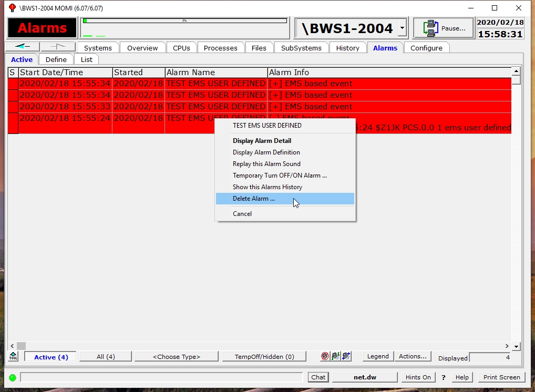Open the Legend button
The width and height of the screenshot is (535, 392).
point(378,356)
